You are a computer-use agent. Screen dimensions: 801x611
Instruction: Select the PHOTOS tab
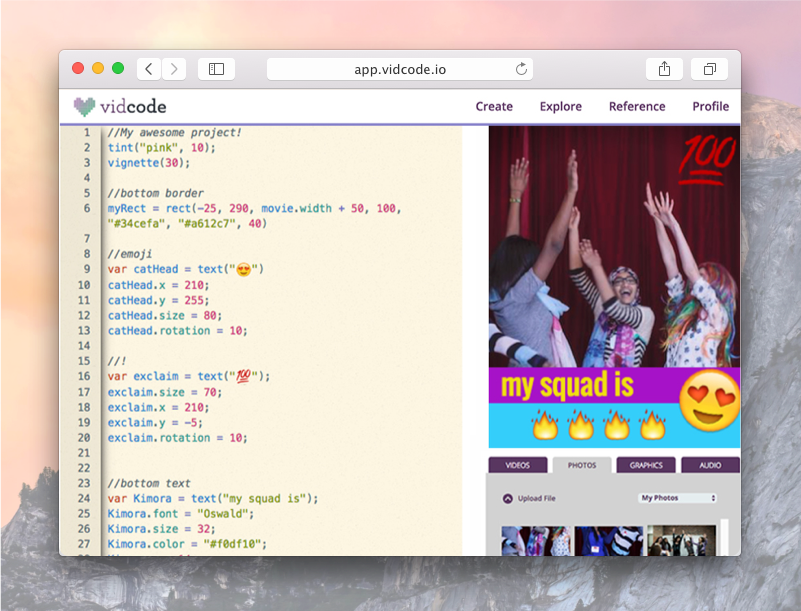pos(582,464)
